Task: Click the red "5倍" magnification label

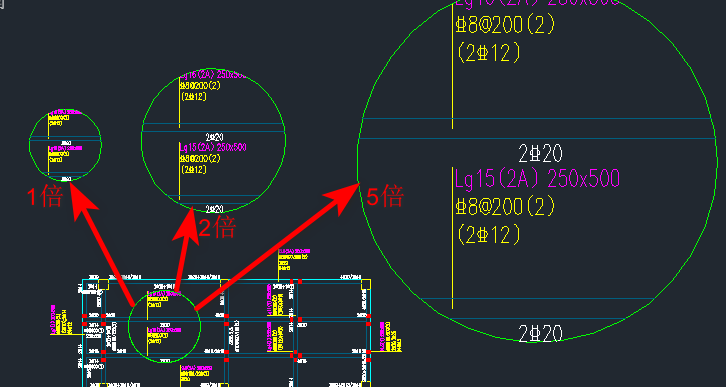Action: [385, 196]
